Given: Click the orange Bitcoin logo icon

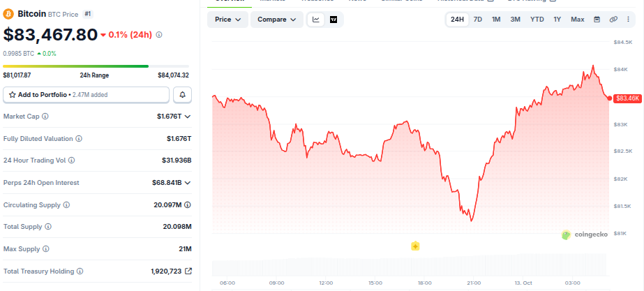Looking at the screenshot, I should [8, 15].
